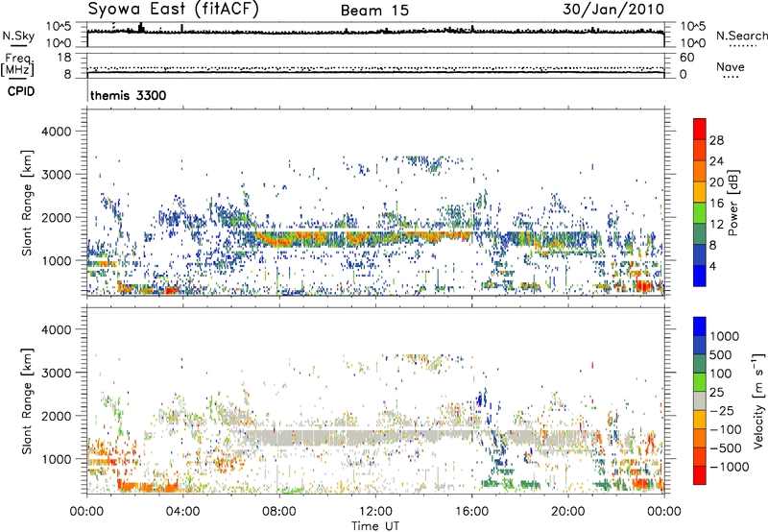The image size is (768, 532).
Task: Select the '08:00' time axis label
Action: (278, 512)
